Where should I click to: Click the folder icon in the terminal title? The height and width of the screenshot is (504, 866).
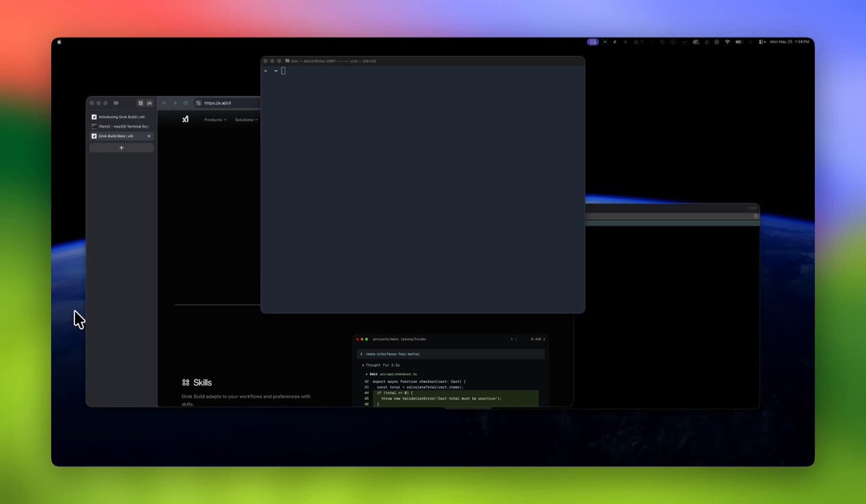(287, 61)
